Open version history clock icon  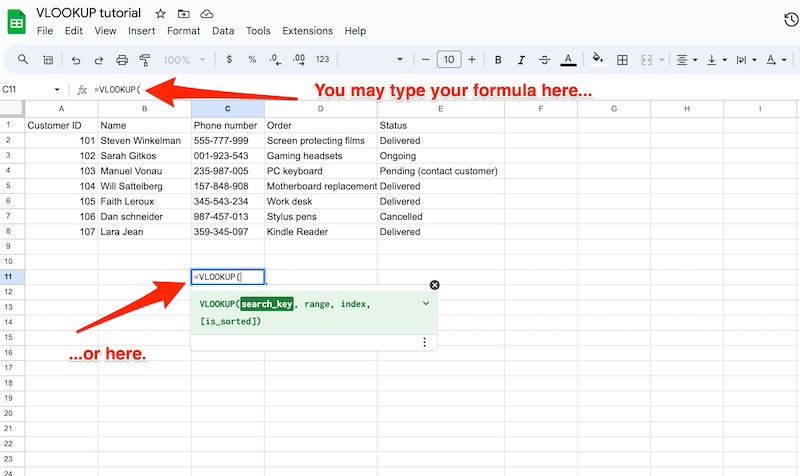click(791, 20)
